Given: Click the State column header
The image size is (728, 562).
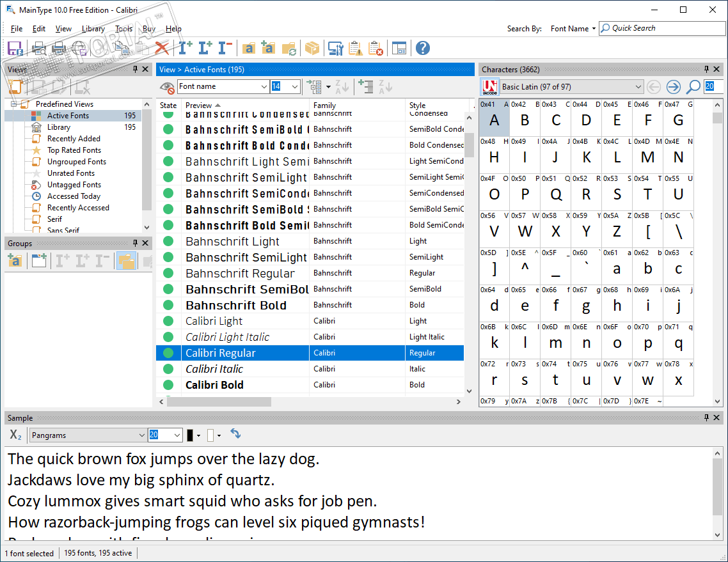Looking at the screenshot, I should tap(168, 105).
